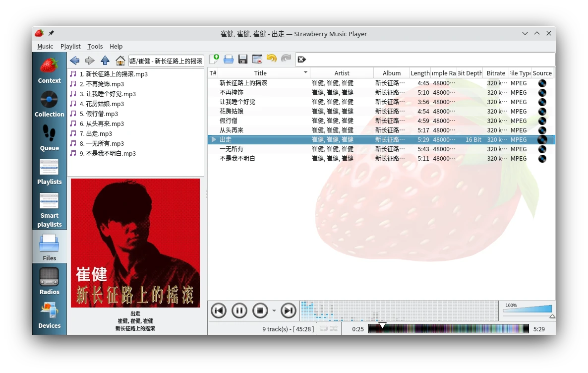This screenshot has height=373, width=588.
Task: Pause the current track
Action: (239, 311)
